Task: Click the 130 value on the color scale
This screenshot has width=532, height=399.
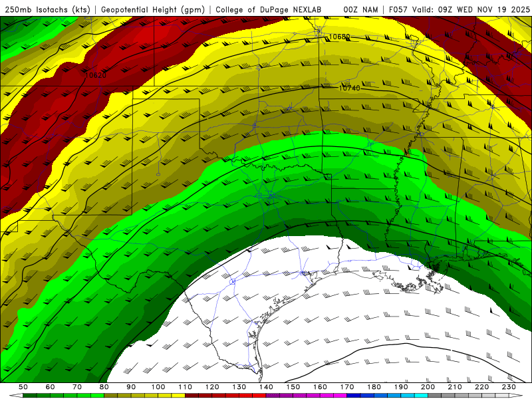Action: pyautogui.click(x=239, y=387)
